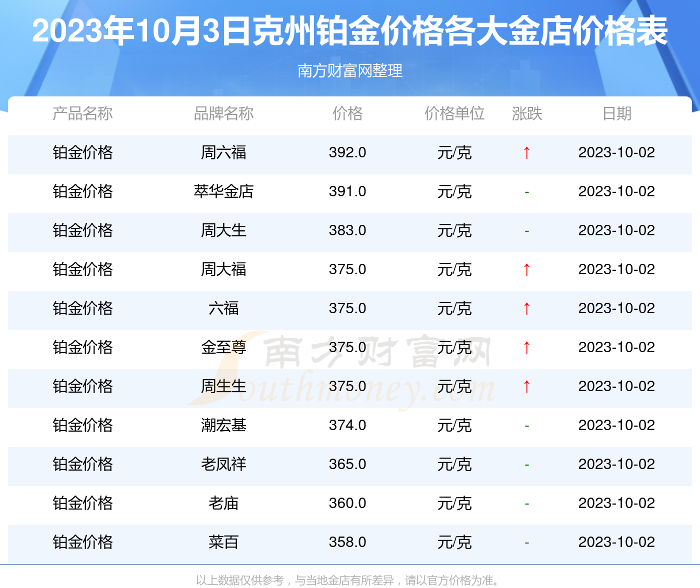Click the main title 克州铂金价格 heading
This screenshot has width=700, height=588.
(x=350, y=31)
